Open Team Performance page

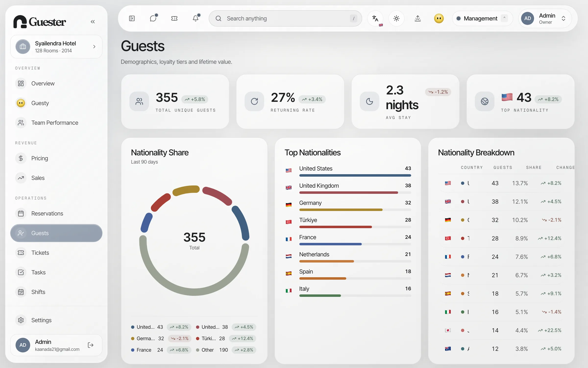[x=56, y=123]
